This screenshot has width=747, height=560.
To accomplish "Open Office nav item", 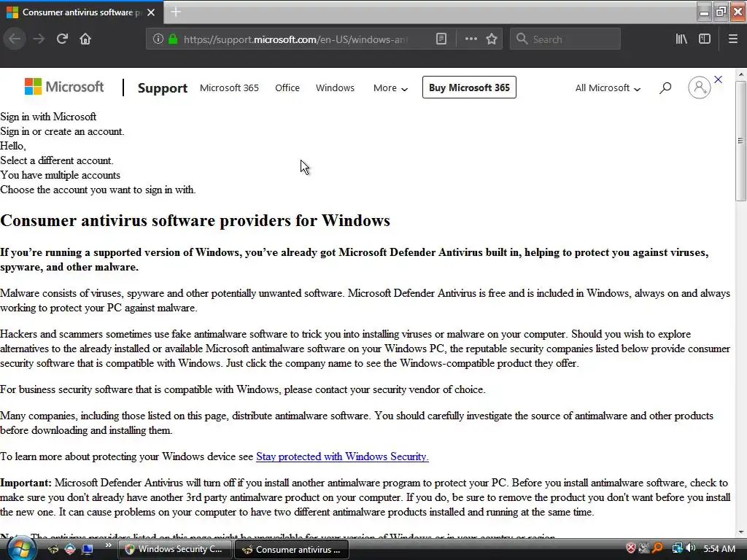I will pyautogui.click(x=287, y=88).
